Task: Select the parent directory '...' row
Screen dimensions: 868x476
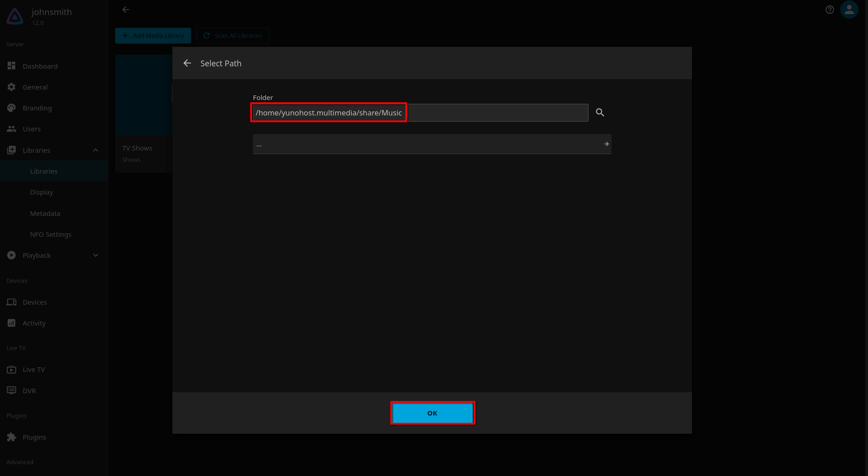Action: coord(432,144)
